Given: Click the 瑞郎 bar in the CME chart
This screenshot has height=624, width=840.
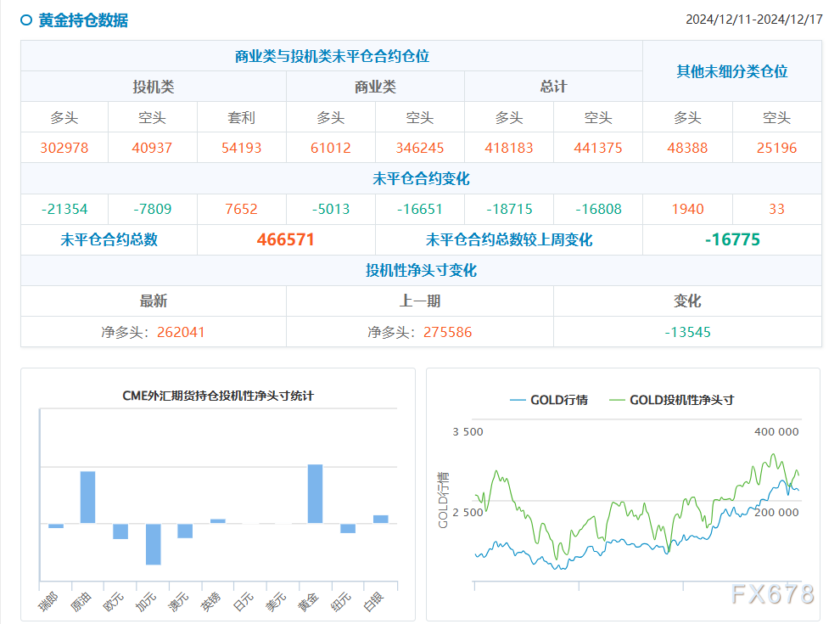Looking at the screenshot, I should pos(54,526).
